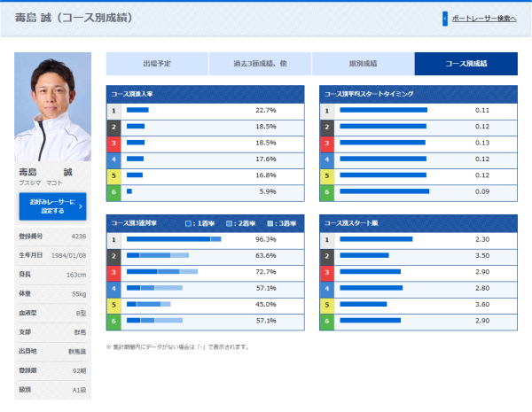Click blue course 4 badge in コース別スタート順

(x=327, y=289)
